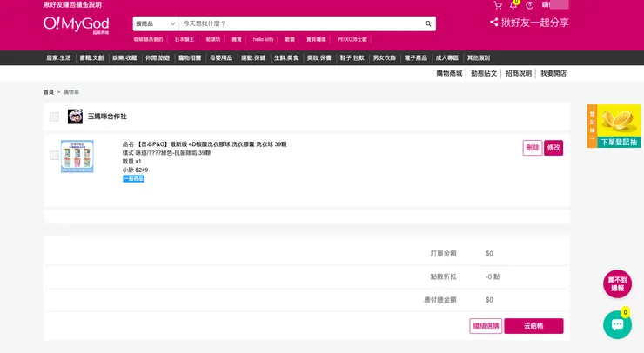This screenshot has height=353, width=644.
Task: Open 其他類別 category
Action: [x=479, y=58]
